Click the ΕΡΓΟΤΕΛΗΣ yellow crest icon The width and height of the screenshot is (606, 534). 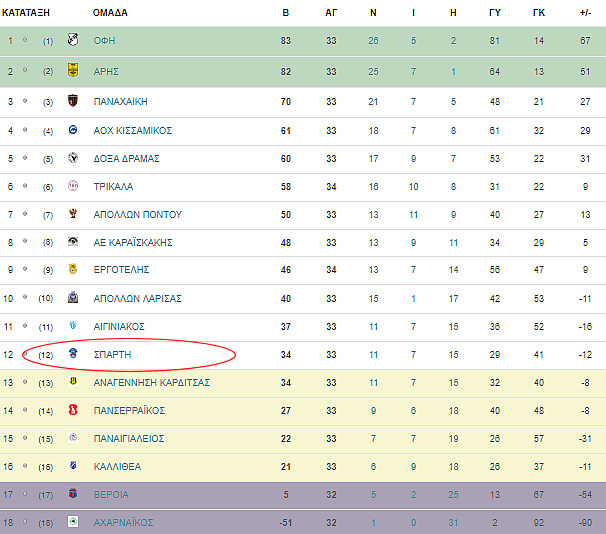pos(73,269)
